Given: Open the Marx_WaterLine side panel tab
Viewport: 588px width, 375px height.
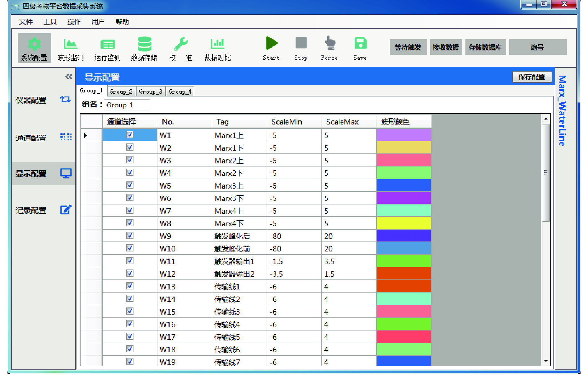Looking at the screenshot, I should 562,110.
